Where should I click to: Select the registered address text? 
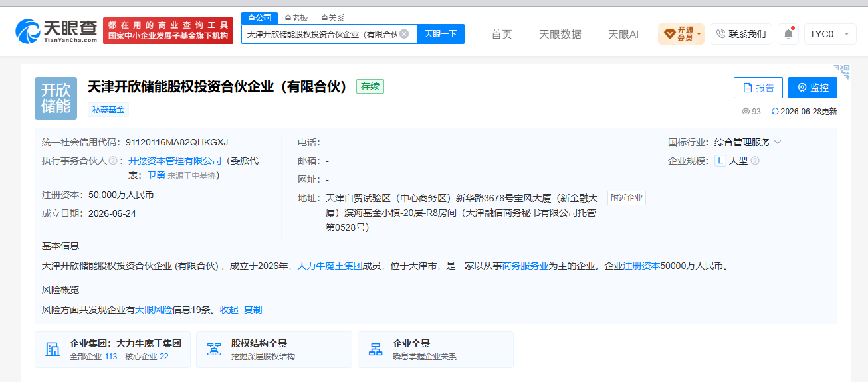pos(461,213)
